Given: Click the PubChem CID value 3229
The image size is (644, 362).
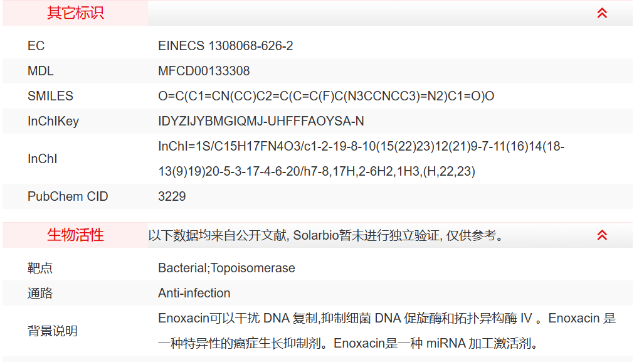Looking at the screenshot, I should tap(172, 196).
